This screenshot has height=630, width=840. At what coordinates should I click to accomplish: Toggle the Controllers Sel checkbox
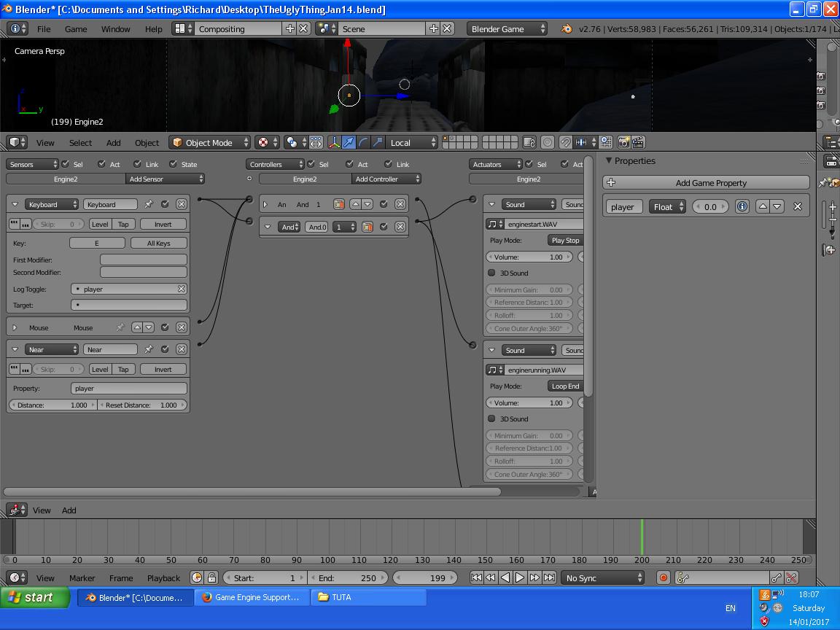click(311, 164)
